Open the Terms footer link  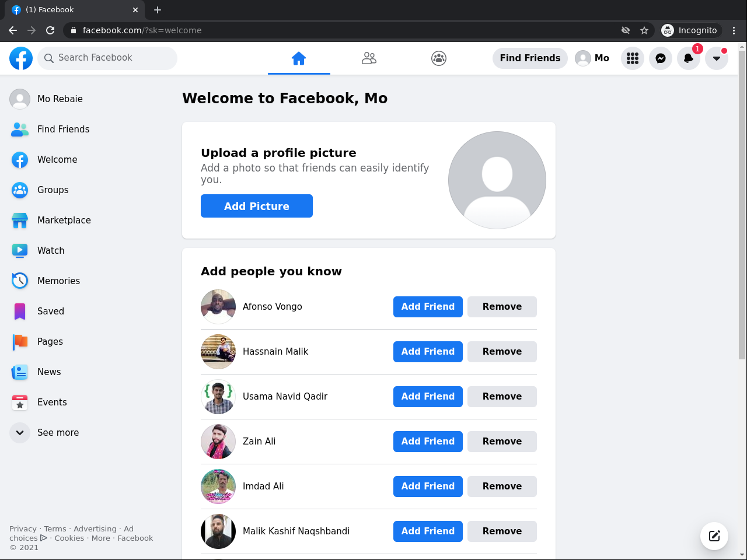pos(55,529)
